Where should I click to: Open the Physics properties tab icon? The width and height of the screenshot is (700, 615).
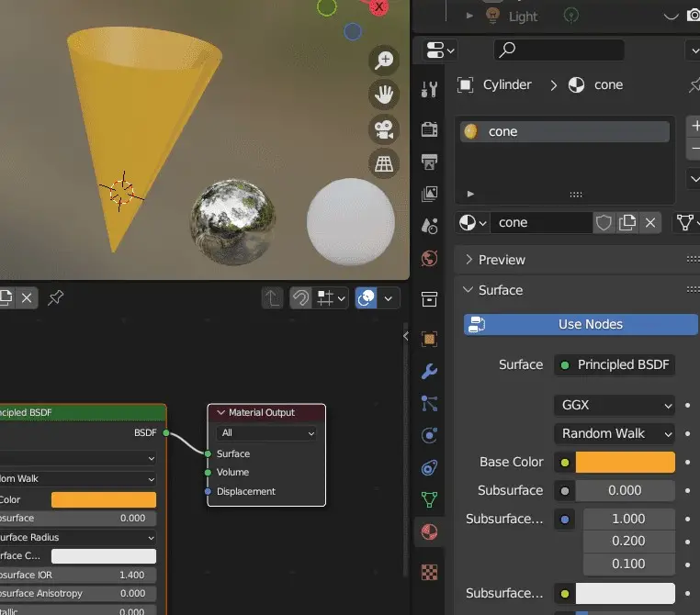point(429,435)
